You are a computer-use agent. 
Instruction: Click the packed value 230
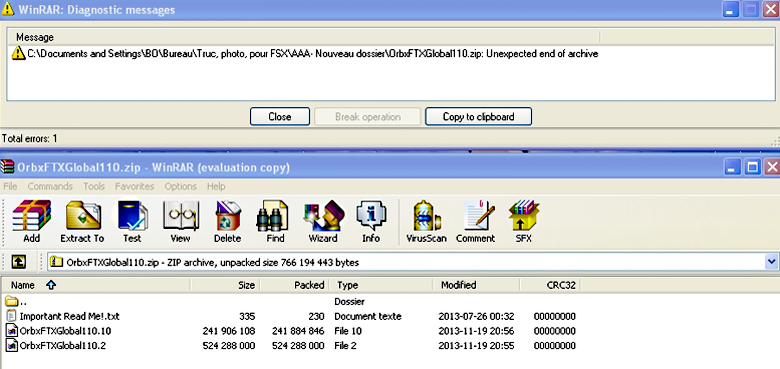point(316,316)
